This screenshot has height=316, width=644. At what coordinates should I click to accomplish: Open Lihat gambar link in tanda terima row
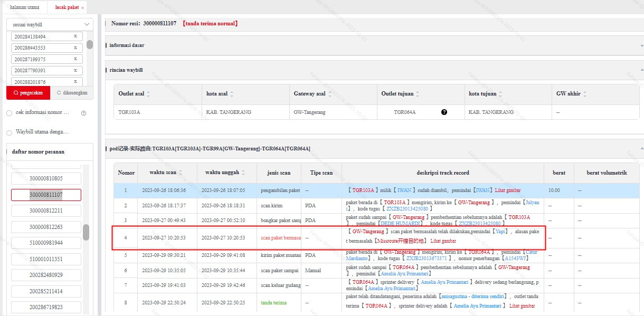522,306
